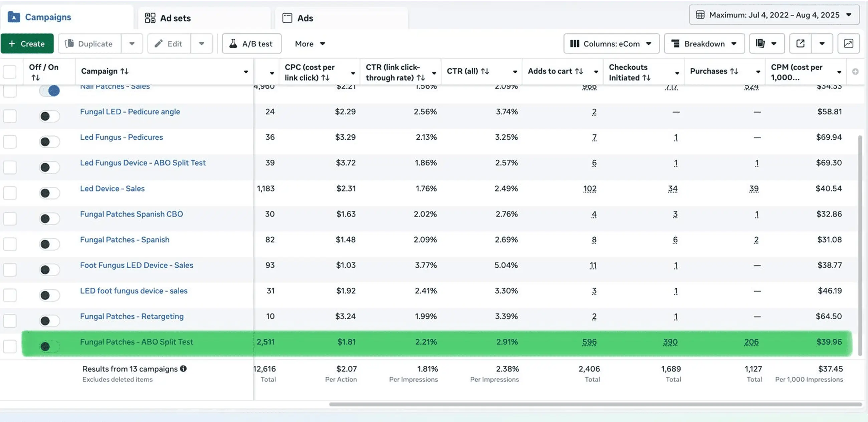868x422 pixels.
Task: Click the A/B test flask icon
Action: click(x=233, y=43)
